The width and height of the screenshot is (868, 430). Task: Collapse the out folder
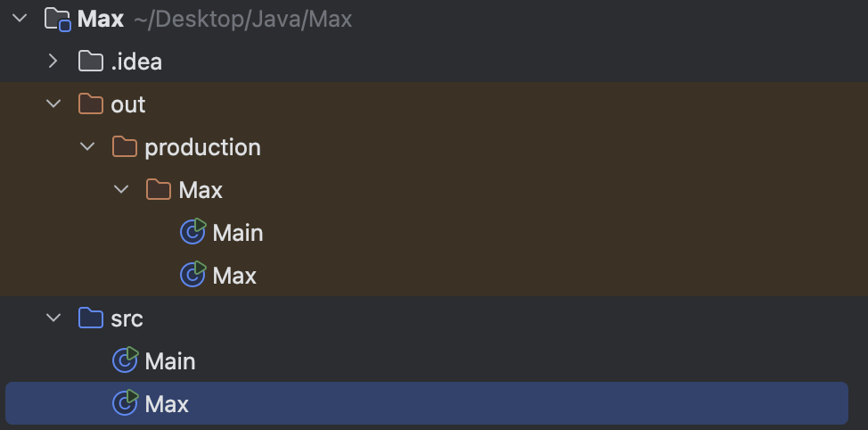point(53,104)
